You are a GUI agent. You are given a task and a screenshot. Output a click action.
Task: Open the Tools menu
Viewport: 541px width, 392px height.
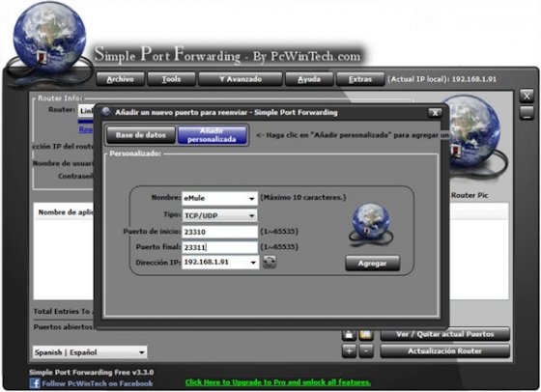point(172,79)
